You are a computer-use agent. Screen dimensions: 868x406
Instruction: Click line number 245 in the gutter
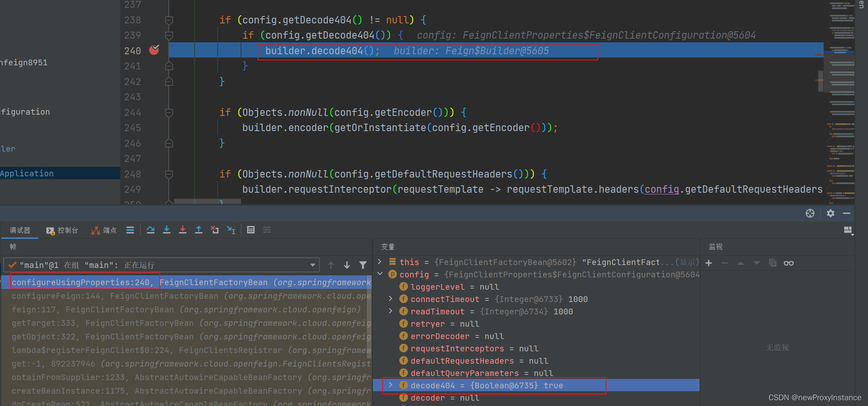click(x=133, y=128)
